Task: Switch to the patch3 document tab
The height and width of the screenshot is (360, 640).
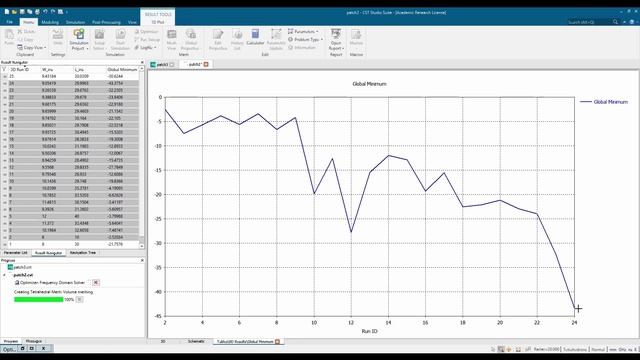Action: (x=162, y=64)
